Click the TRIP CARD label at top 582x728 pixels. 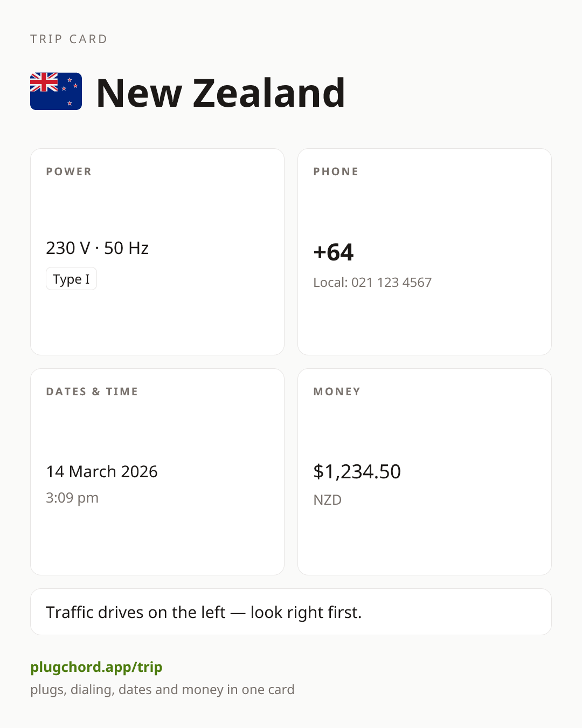pyautogui.click(x=69, y=39)
